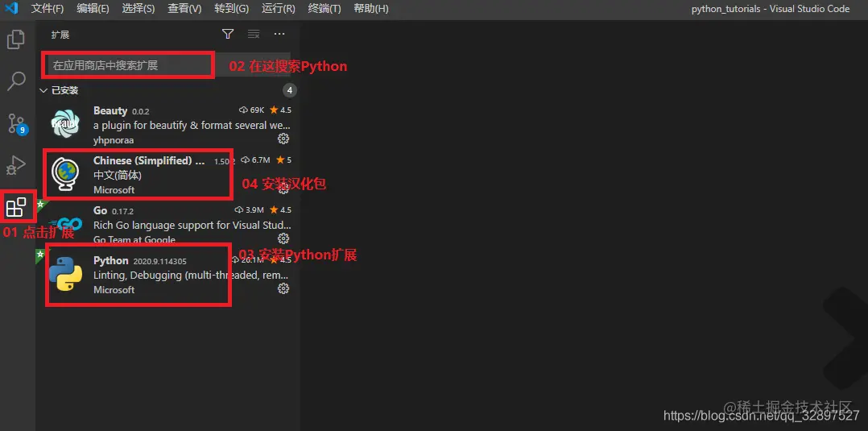868x431 pixels.
Task: Click the Go extension logo
Action: (x=66, y=224)
